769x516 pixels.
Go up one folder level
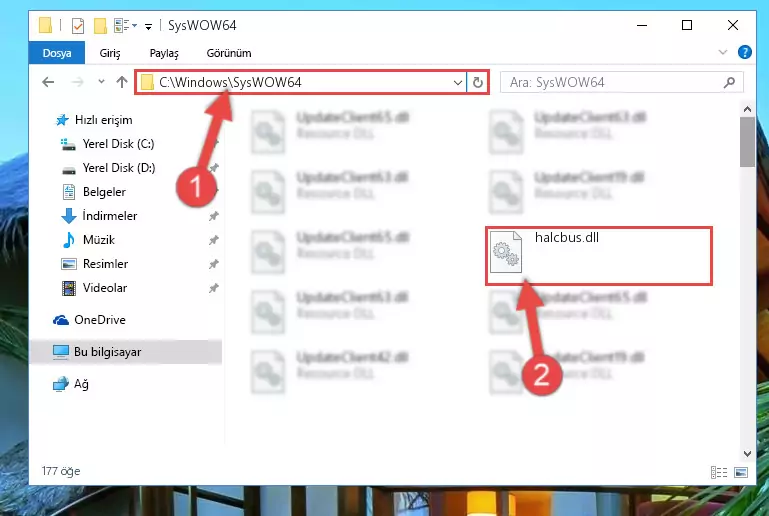click(x=122, y=82)
